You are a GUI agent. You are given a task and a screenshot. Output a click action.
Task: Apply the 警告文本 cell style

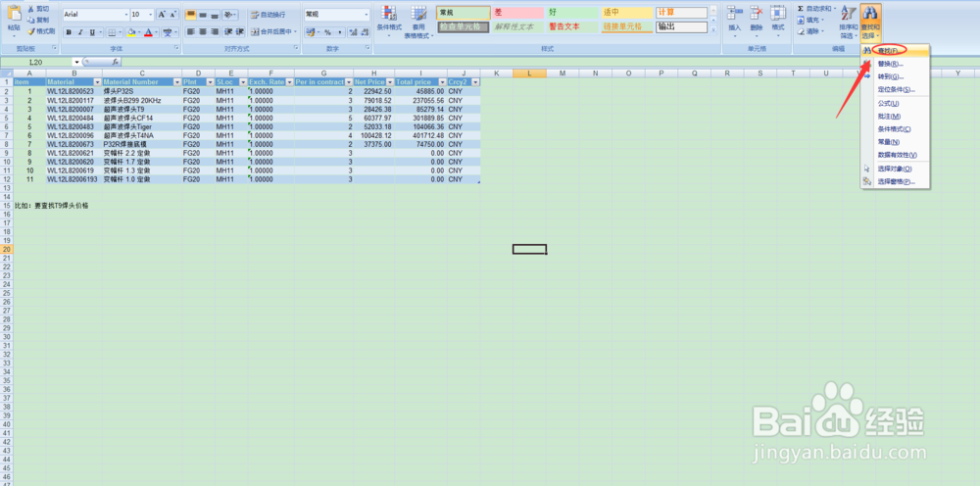(572, 26)
